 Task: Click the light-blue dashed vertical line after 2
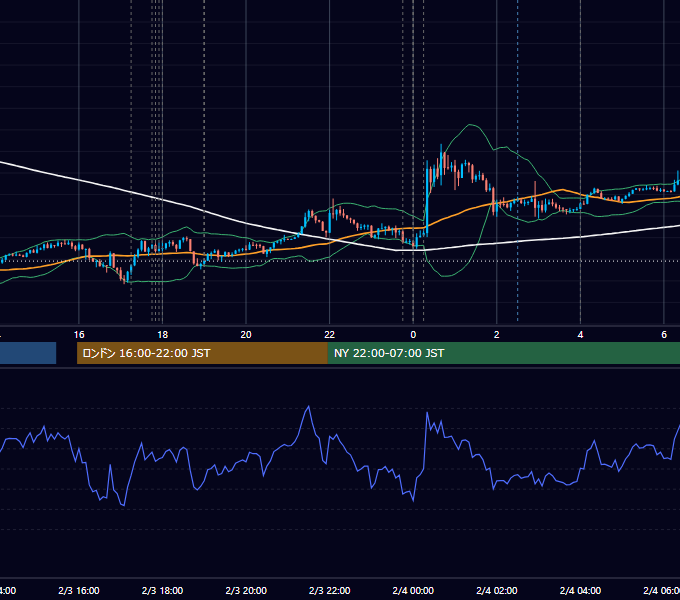pos(517,161)
